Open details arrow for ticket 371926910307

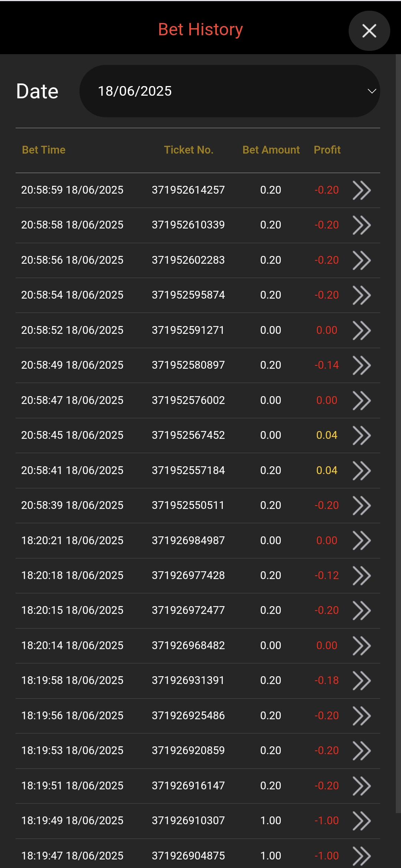point(362,821)
